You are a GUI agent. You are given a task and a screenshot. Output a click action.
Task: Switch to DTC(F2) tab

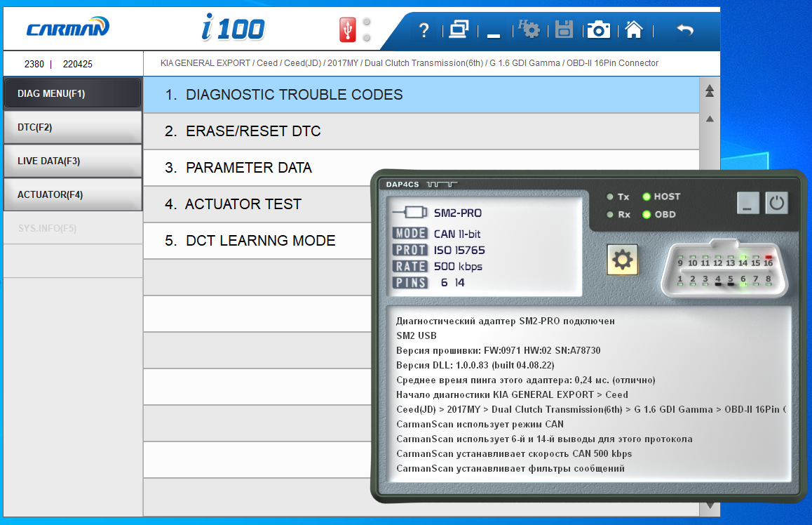tap(72, 127)
